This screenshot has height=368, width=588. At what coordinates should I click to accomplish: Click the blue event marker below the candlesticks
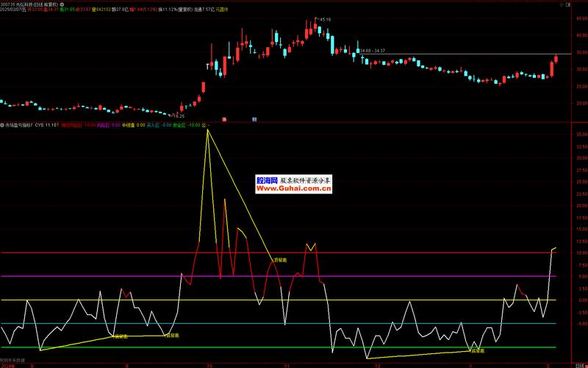point(254,118)
